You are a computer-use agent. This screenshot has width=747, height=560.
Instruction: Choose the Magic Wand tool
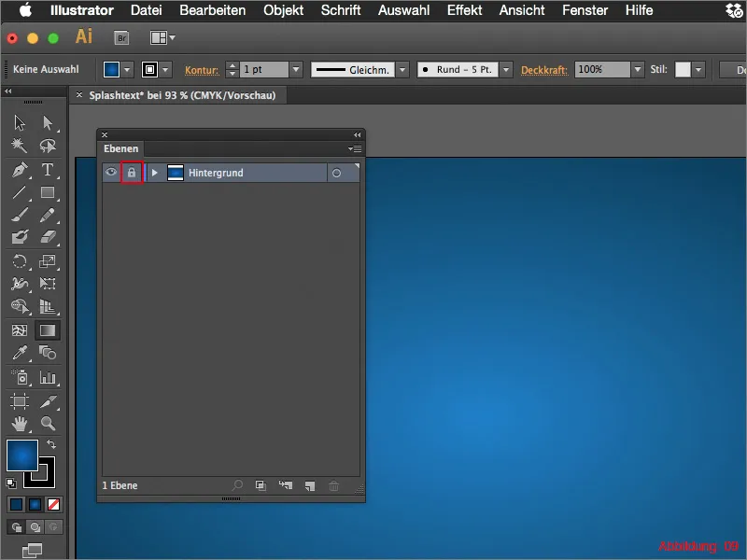pyautogui.click(x=20, y=146)
